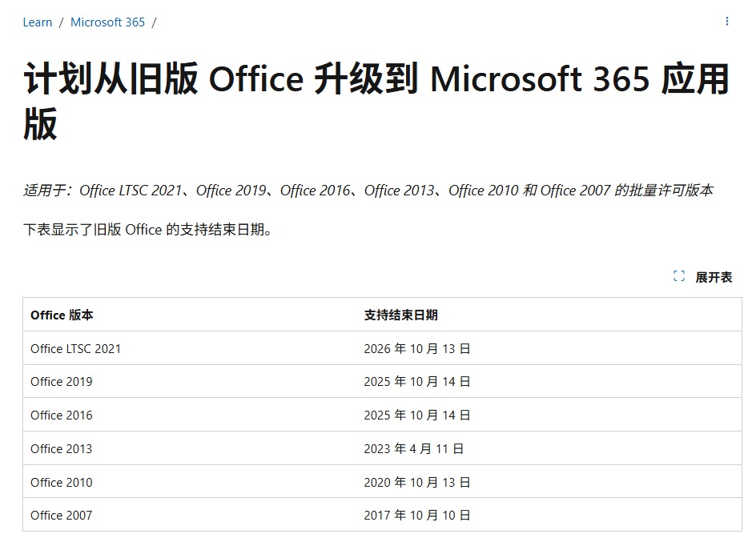Click the 适用于 italic applies-to line
The height and width of the screenshot is (538, 756).
[368, 191]
